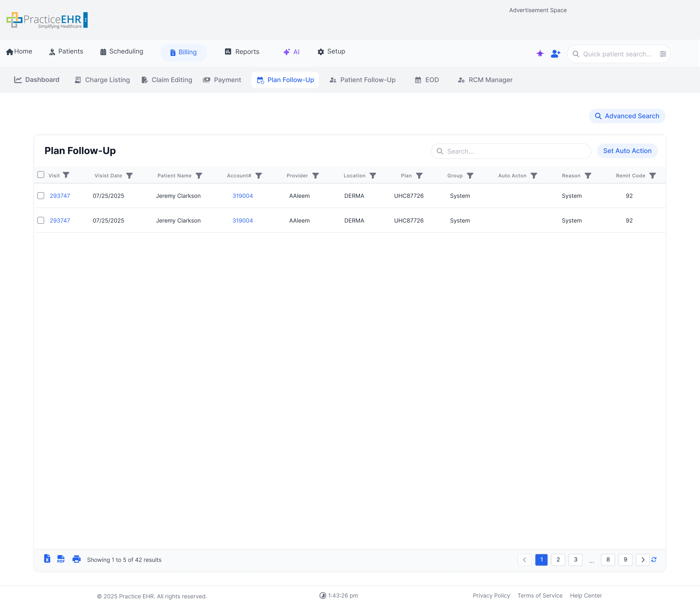The height and width of the screenshot is (607, 700).
Task: Open the Patient Name column filter
Action: pos(199,175)
